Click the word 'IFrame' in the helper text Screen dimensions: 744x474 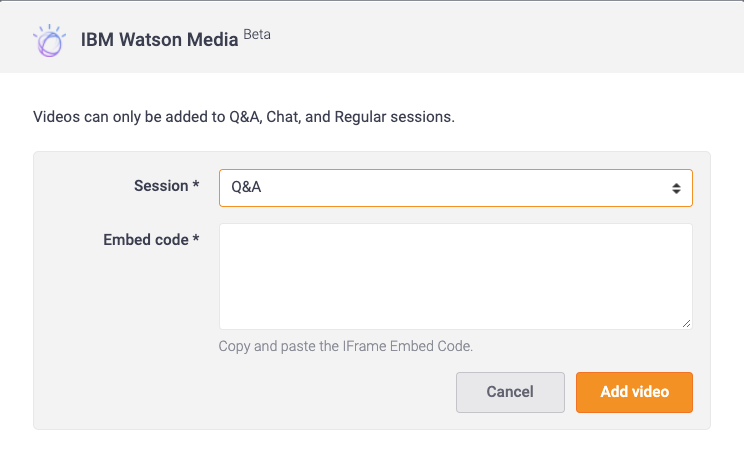[x=364, y=346]
